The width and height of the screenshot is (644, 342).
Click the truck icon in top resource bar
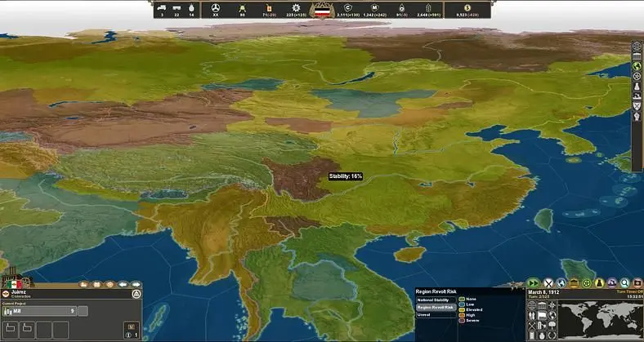161,7
